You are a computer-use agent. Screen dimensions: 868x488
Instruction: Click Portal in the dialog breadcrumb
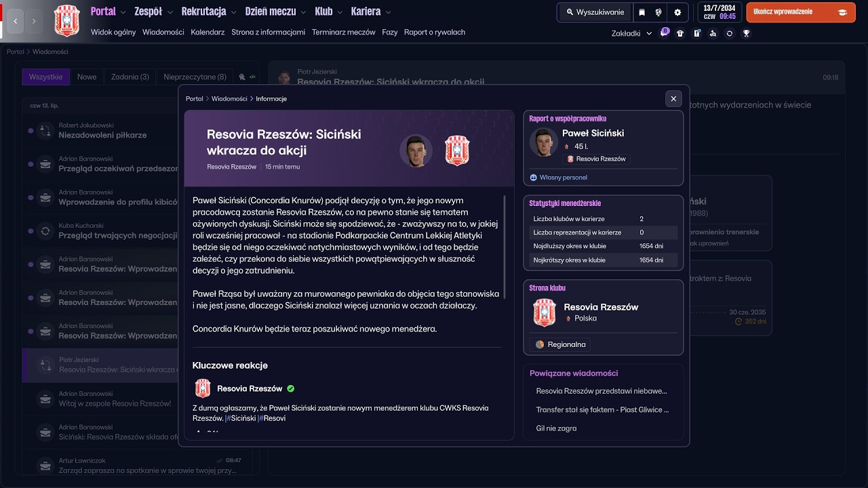click(195, 99)
